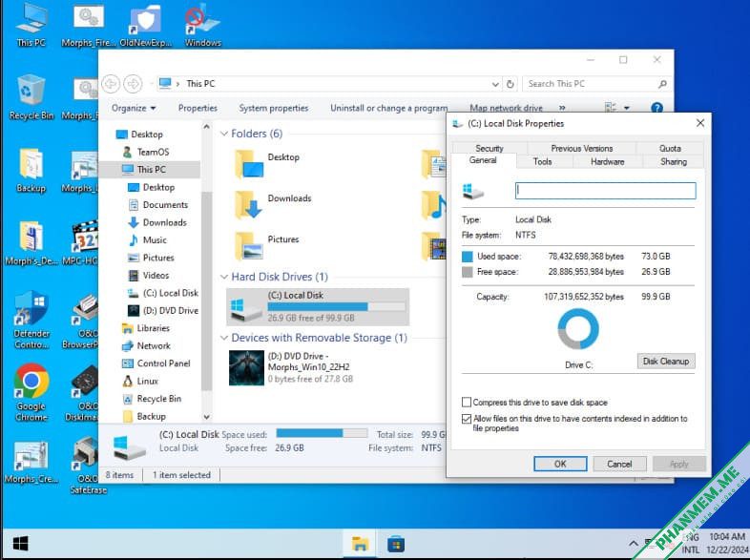Switch to the Security tab
The width and height of the screenshot is (750, 560).
490,148
